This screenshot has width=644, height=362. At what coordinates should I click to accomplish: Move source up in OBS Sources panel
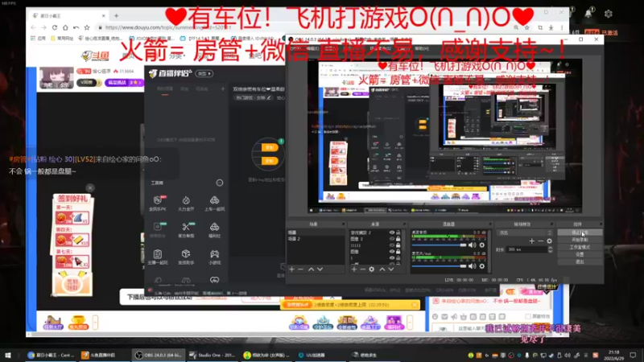382,269
